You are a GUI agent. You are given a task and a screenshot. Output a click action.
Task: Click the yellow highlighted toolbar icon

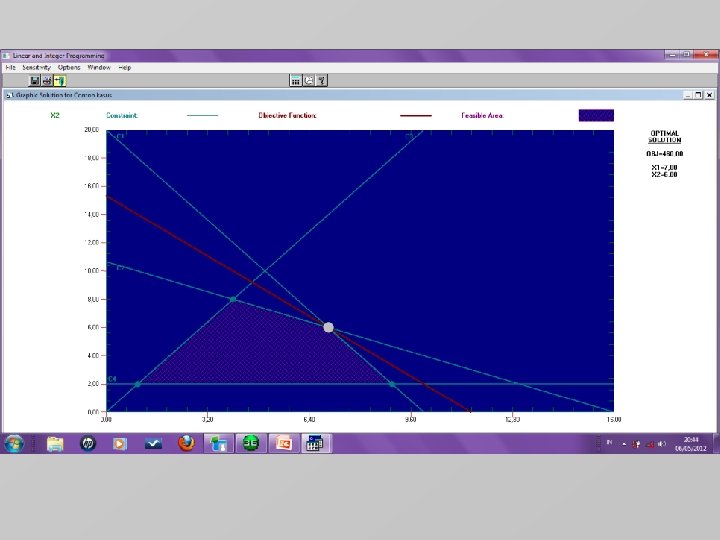(60, 81)
